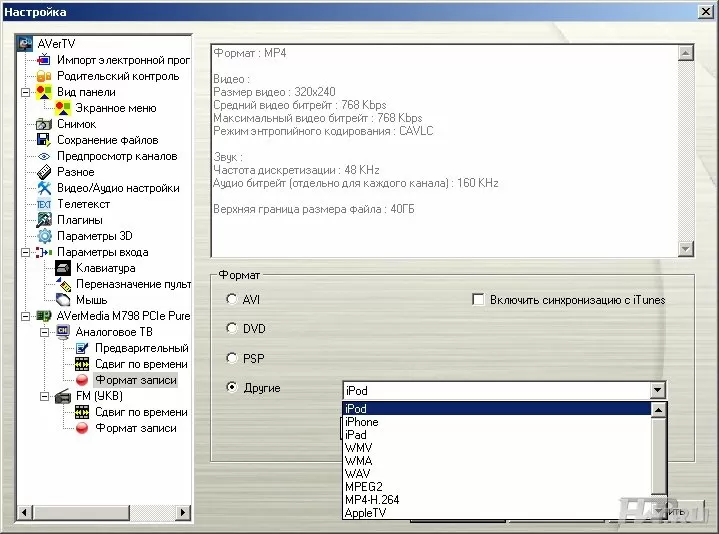Select the DVD format radio button

[x=232, y=328]
